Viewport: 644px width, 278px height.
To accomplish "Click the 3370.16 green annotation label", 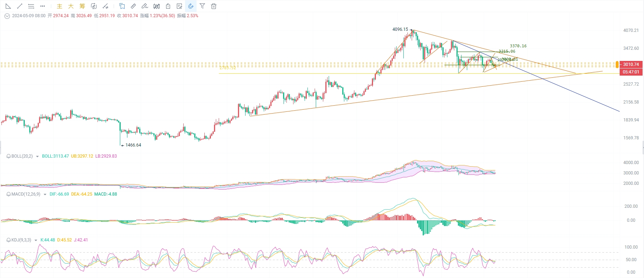I will (518, 46).
